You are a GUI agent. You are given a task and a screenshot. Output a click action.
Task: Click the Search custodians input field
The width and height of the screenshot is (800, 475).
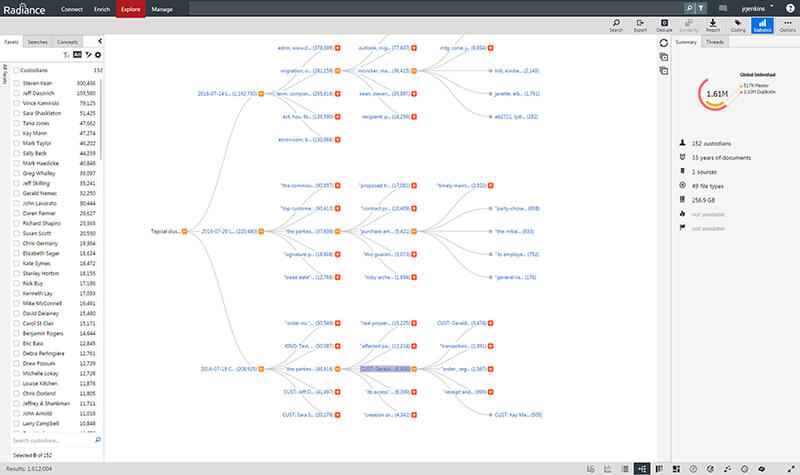[52, 440]
